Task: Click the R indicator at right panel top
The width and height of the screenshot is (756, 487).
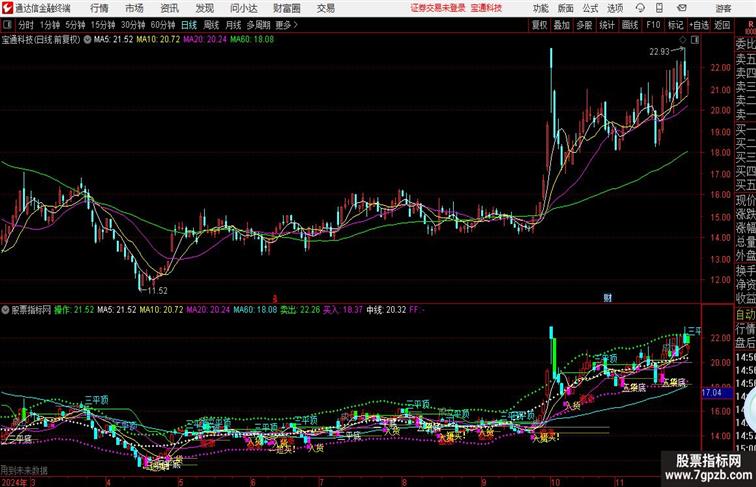Action: pyautogui.click(x=750, y=25)
